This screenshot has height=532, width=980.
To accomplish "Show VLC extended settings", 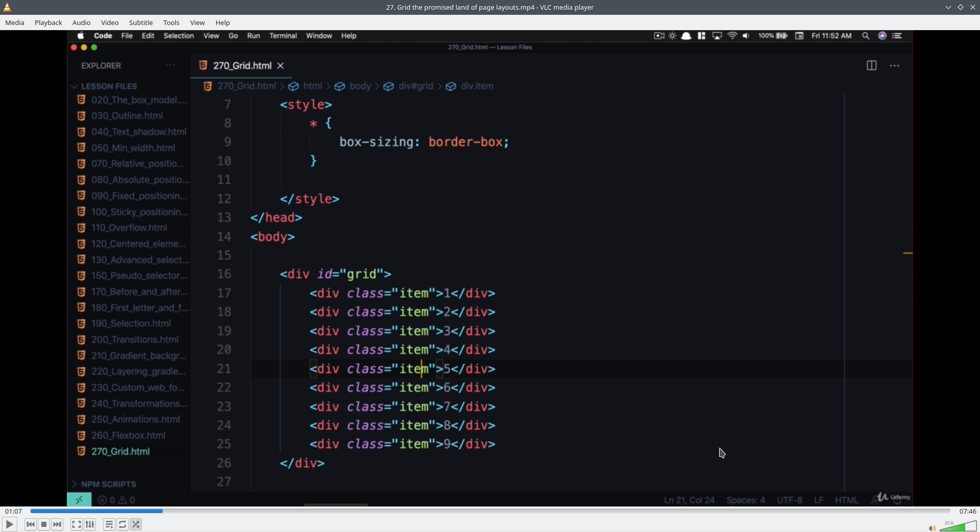I will pyautogui.click(x=90, y=524).
